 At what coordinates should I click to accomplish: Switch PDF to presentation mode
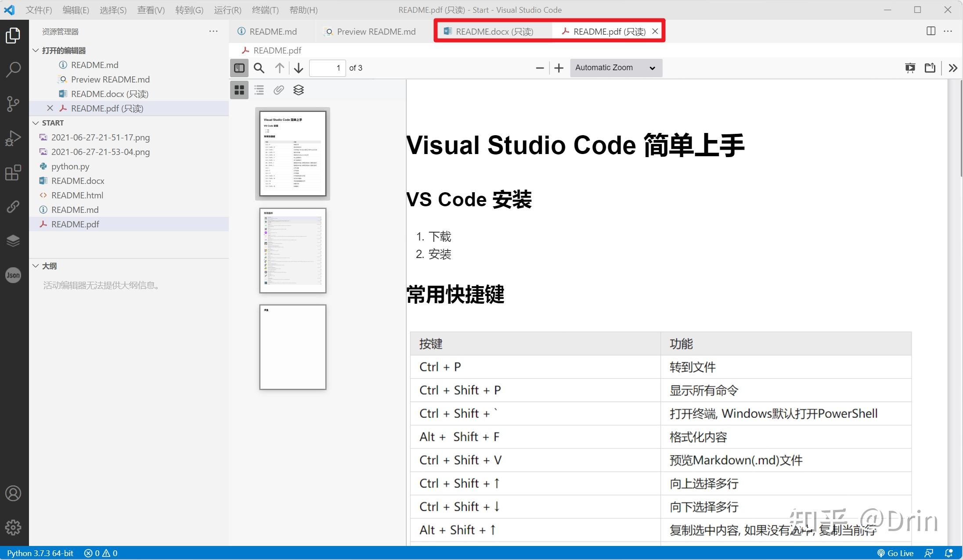click(x=910, y=68)
